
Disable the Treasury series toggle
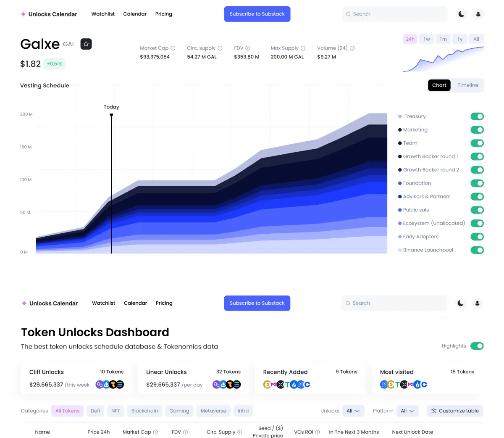[x=477, y=116]
